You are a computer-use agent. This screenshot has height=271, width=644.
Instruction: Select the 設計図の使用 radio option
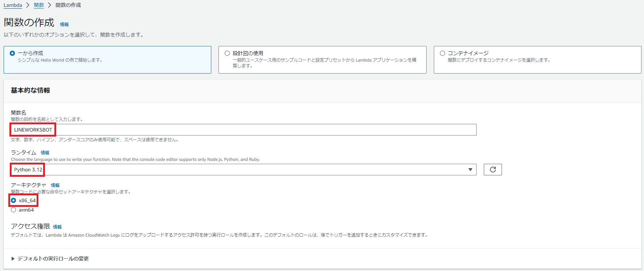click(x=227, y=53)
